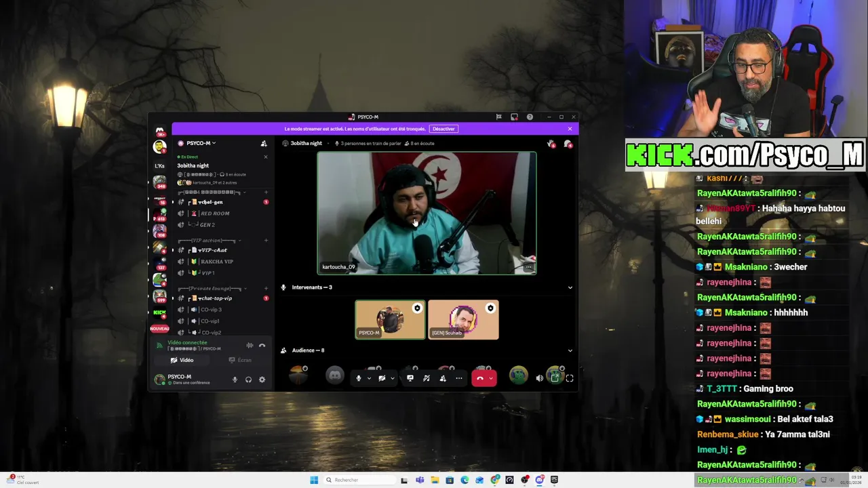Open user settings gear icon
Screen dimensions: 868x488
point(262,380)
